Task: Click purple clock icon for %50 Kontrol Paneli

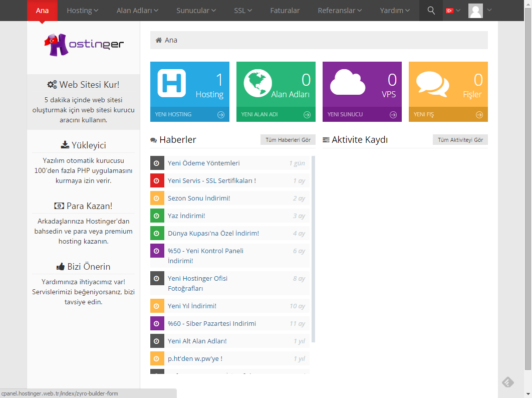Action: (157, 251)
